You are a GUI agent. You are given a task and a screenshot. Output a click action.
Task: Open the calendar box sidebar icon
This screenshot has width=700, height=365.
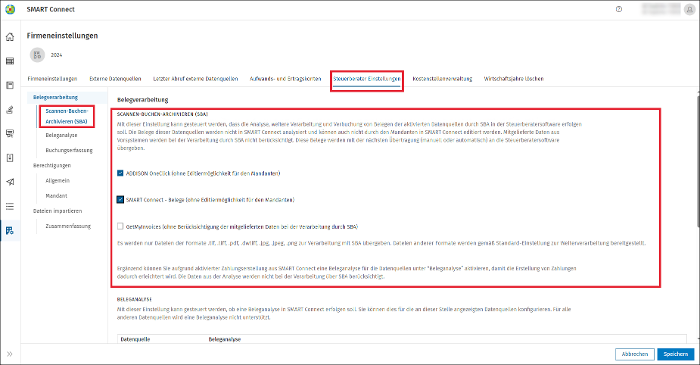point(10,85)
